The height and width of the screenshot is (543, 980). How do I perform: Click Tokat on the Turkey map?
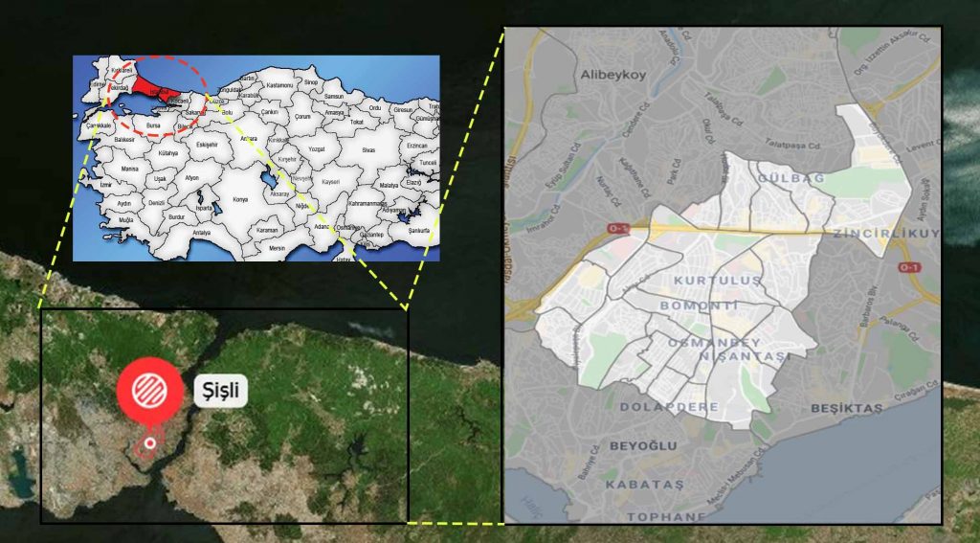click(x=357, y=122)
